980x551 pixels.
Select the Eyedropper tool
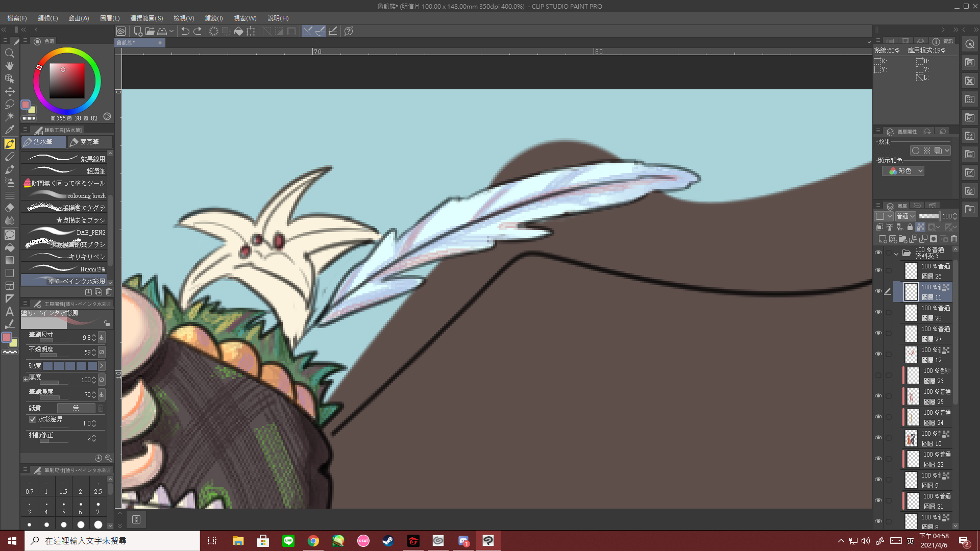9,130
